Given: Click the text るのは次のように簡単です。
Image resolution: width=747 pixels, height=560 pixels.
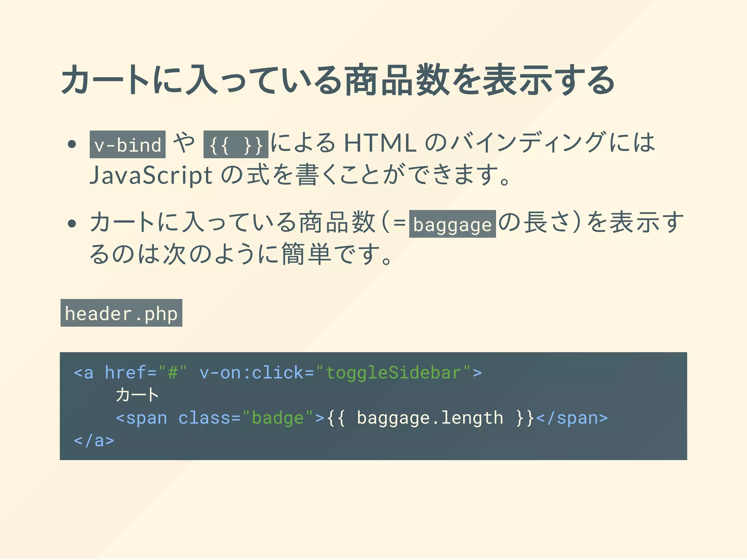Looking at the screenshot, I should (x=241, y=254).
